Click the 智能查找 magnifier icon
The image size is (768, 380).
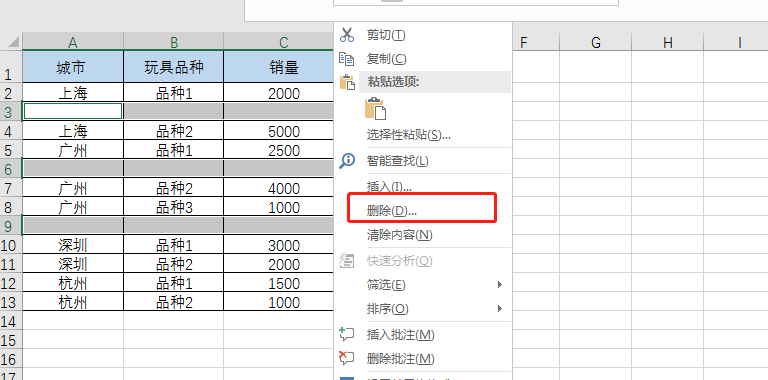pyautogui.click(x=347, y=161)
